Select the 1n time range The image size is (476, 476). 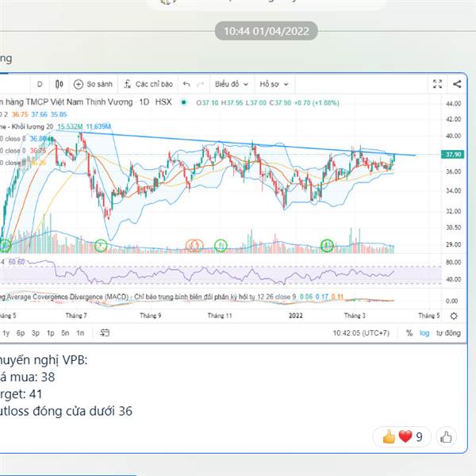tap(80, 333)
